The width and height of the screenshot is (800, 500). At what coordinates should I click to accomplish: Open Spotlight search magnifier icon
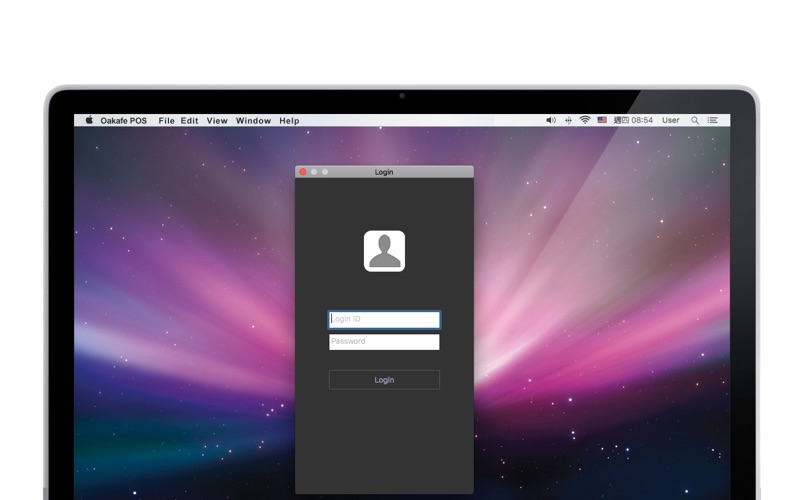(x=694, y=120)
